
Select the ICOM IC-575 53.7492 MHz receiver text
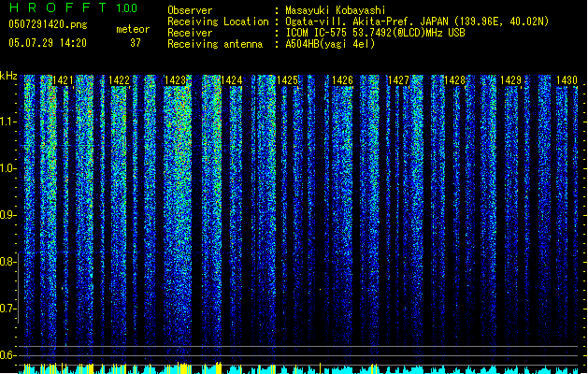pos(375,33)
